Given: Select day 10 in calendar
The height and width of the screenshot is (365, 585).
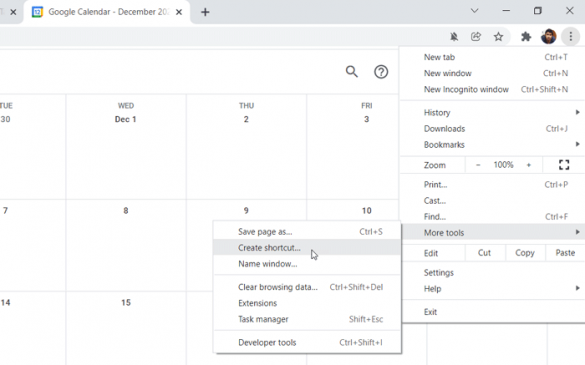Looking at the screenshot, I should [x=366, y=210].
